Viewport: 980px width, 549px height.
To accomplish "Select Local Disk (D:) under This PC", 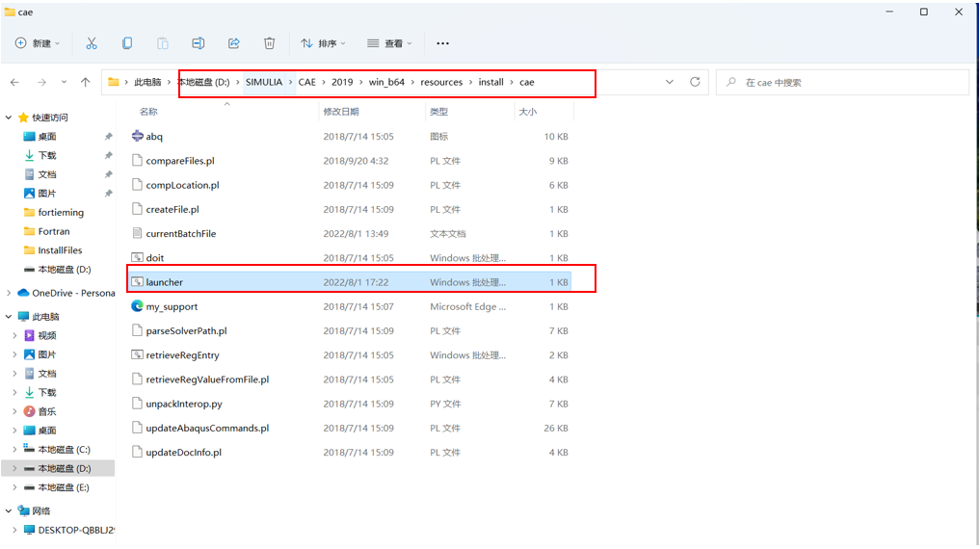I will coord(58,468).
